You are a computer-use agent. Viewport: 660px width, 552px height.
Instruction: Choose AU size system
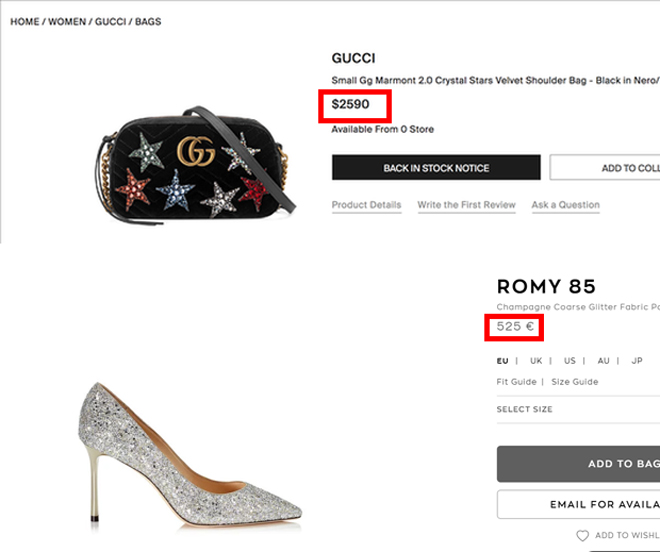coord(603,361)
